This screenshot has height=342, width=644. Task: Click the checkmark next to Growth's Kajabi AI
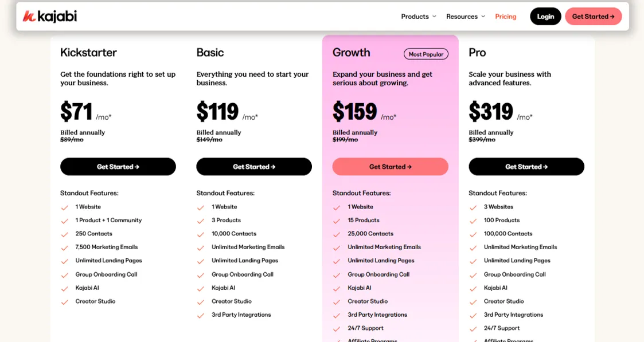(337, 289)
